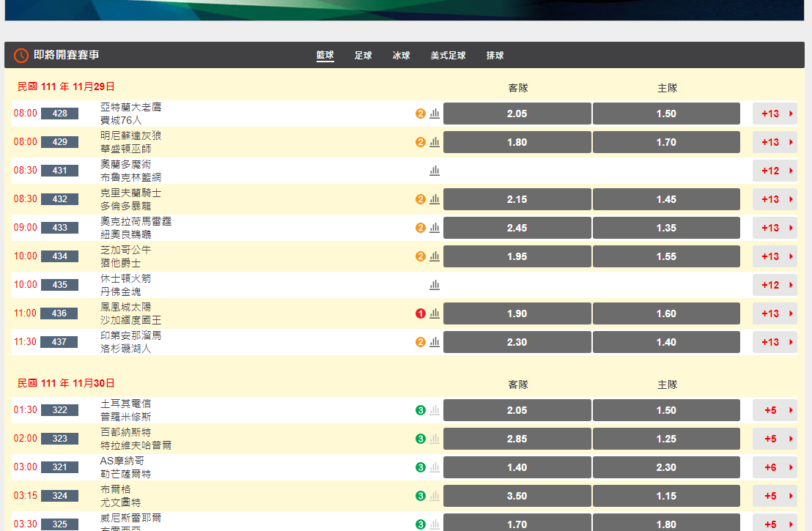Click green 3 badge for game 321
The image size is (812, 531).
pyautogui.click(x=421, y=467)
